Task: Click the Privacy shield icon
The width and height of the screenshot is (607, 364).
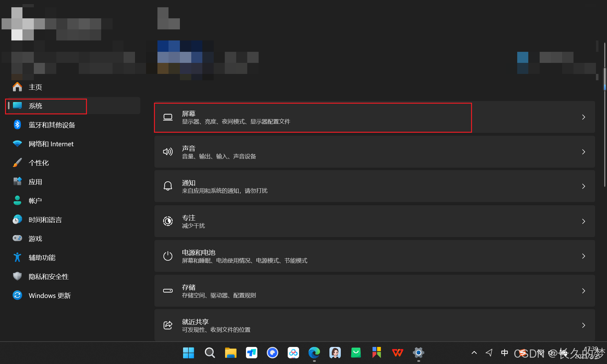Action: click(17, 276)
